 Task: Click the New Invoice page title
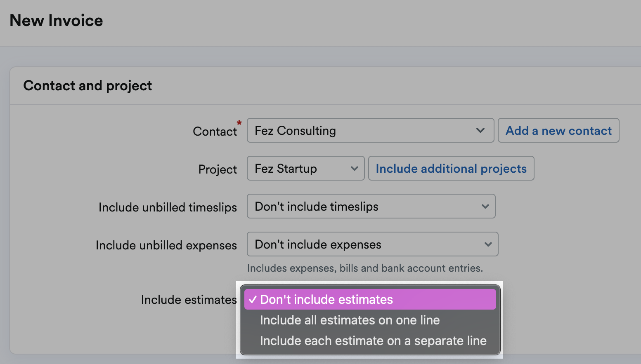(x=56, y=21)
